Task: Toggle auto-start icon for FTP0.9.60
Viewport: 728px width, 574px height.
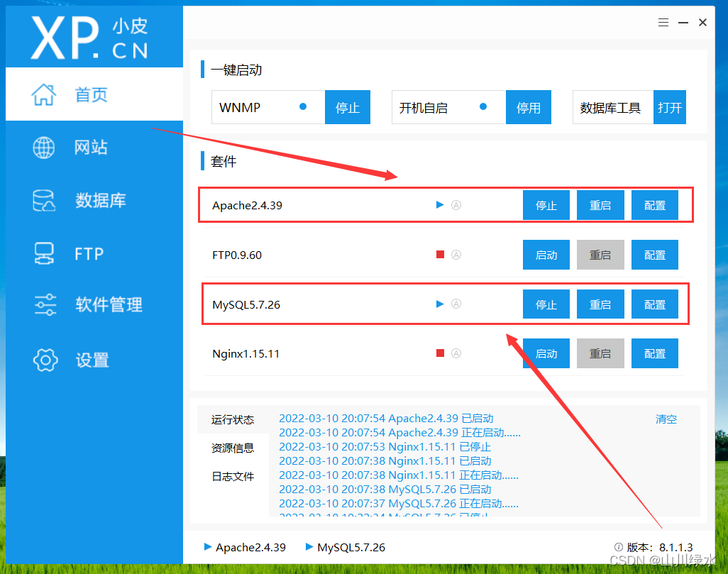Action: click(x=456, y=255)
